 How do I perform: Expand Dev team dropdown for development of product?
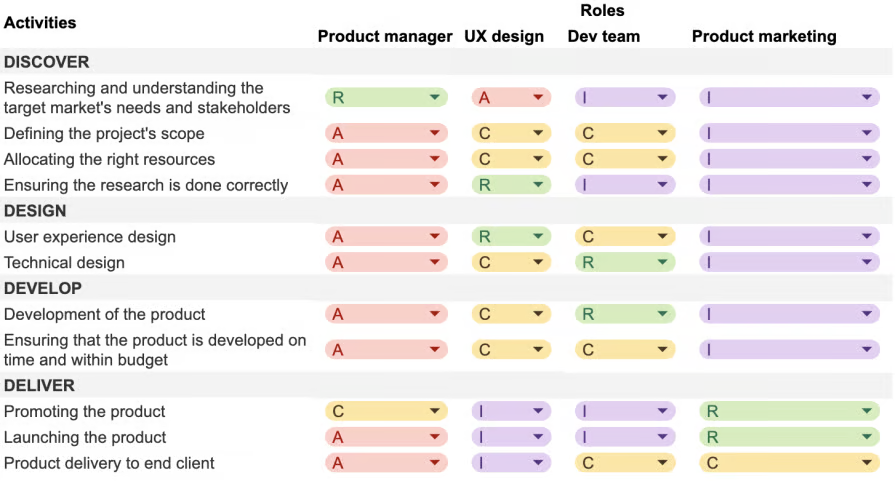point(625,314)
